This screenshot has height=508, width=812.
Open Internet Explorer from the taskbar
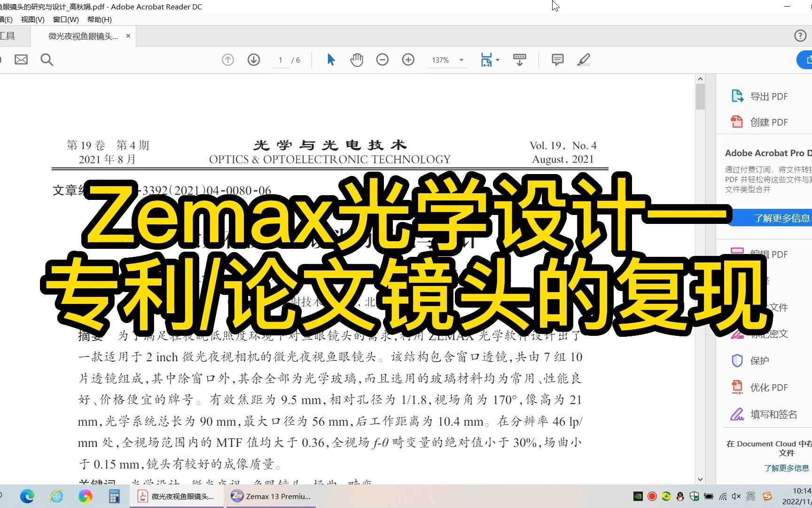[56, 496]
